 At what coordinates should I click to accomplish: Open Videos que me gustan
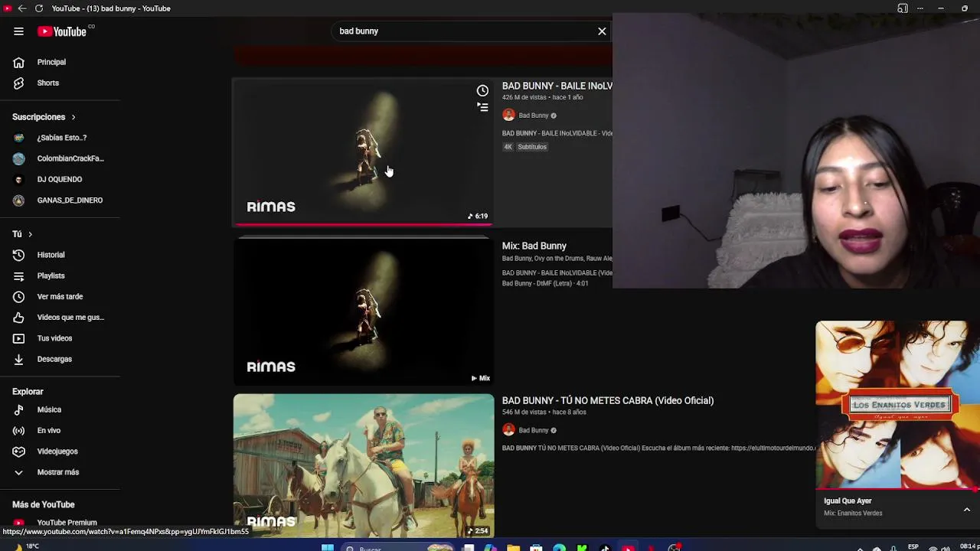pos(60,317)
